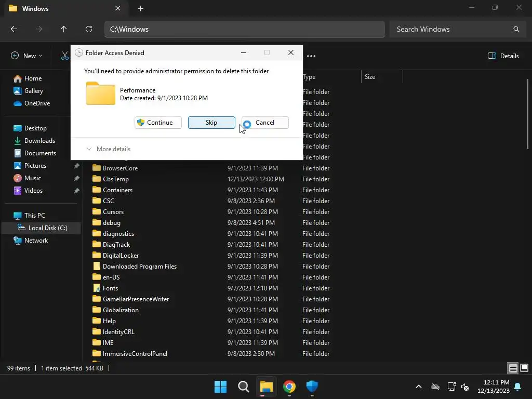Click the pin icon next to Pictures
The width and height of the screenshot is (532, 399).
coord(77,166)
